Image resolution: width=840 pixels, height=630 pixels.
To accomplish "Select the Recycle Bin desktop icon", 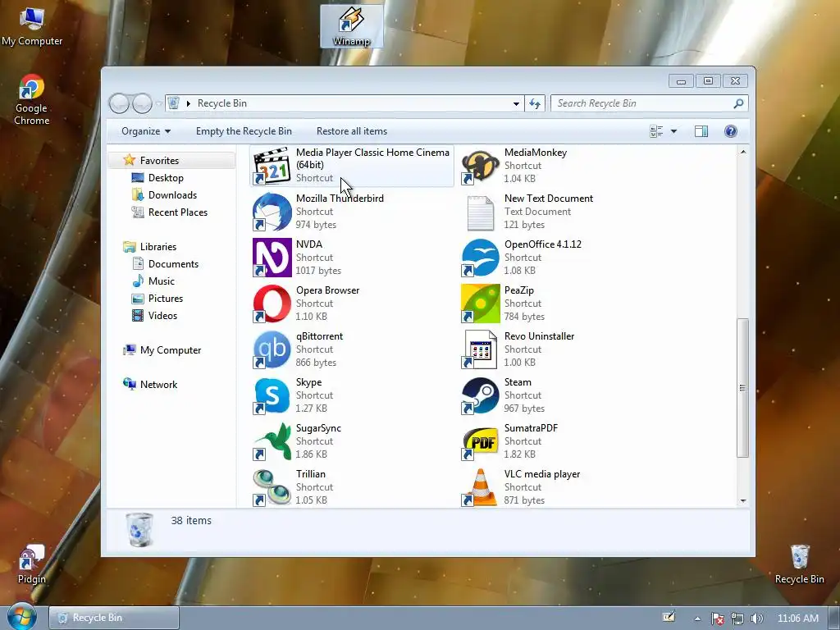I will pyautogui.click(x=799, y=564).
